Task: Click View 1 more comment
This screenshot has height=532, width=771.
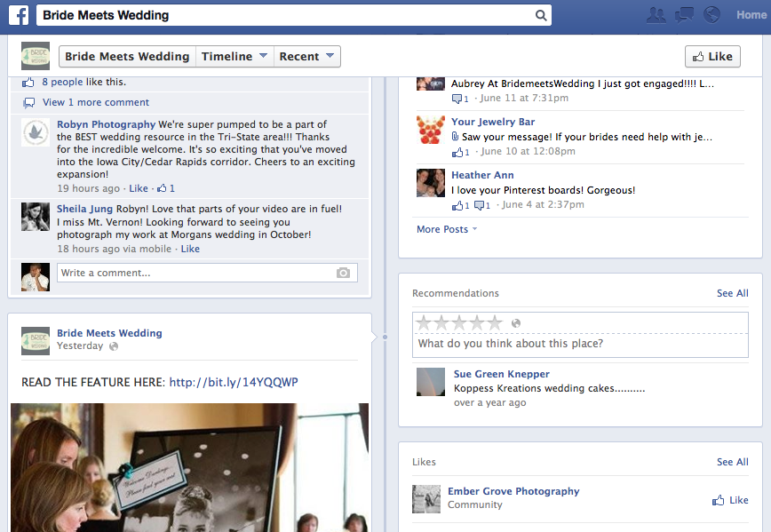Action: pyautogui.click(x=96, y=102)
